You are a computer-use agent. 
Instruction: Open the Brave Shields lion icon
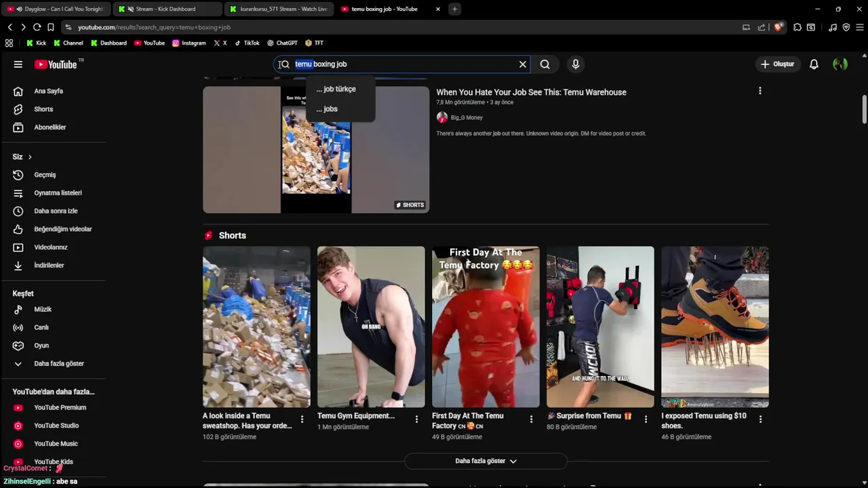778,27
